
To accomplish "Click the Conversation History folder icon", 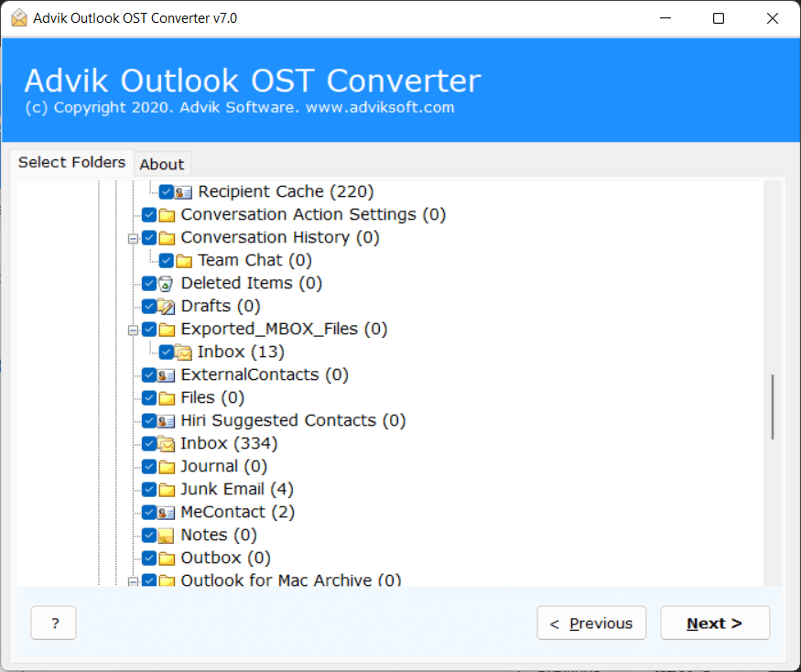I will click(167, 238).
